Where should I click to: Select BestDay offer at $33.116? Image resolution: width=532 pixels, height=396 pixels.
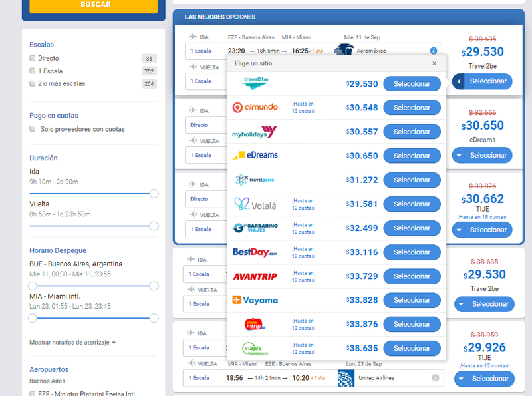412,252
